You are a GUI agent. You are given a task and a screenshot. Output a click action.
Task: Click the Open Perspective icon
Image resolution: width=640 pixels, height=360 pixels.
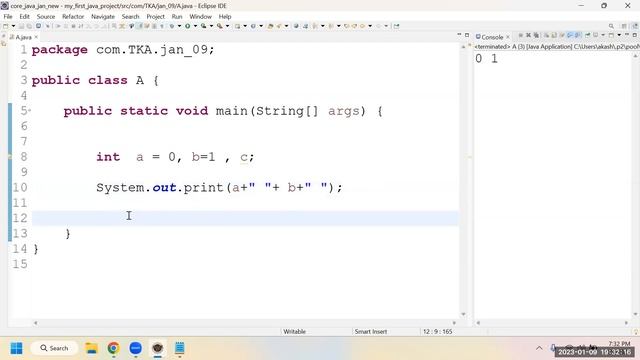click(624, 26)
